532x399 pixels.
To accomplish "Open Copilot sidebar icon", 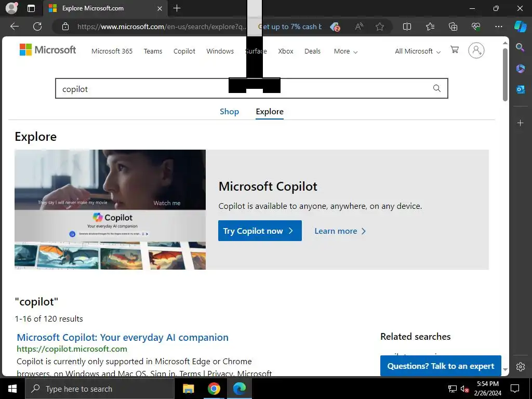I will 520,26.
